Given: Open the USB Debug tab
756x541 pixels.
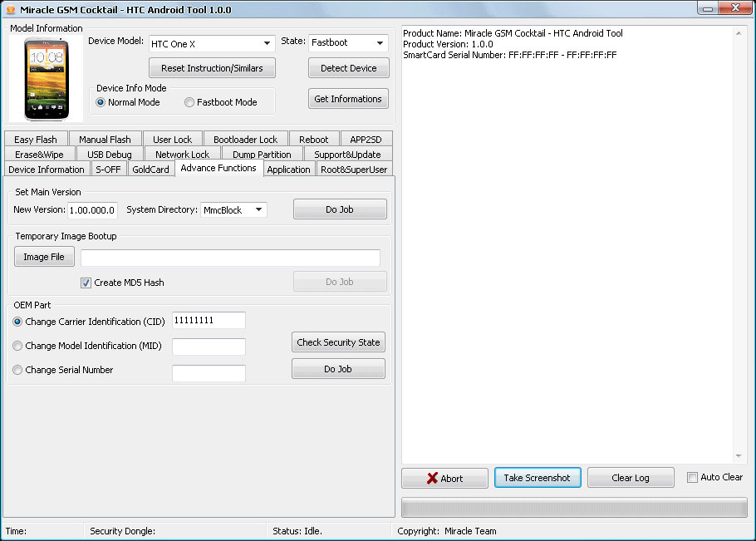Looking at the screenshot, I should [x=110, y=155].
